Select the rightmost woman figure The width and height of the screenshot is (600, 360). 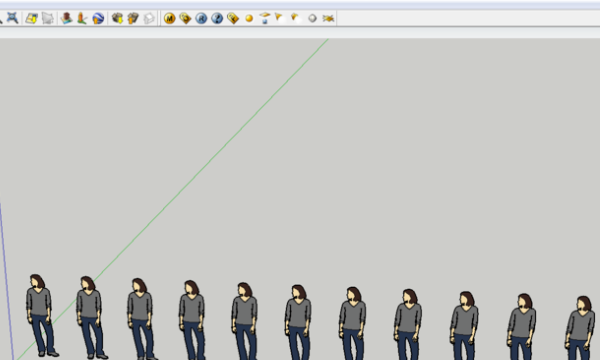point(580,328)
